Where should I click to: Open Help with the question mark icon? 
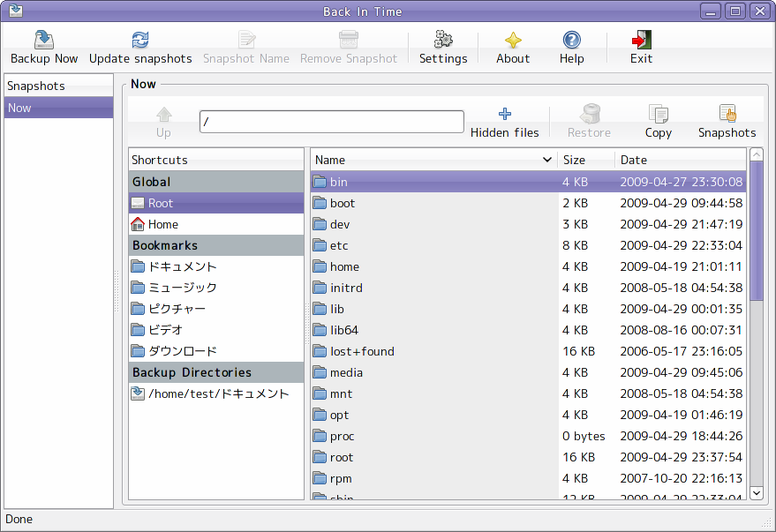(x=571, y=40)
